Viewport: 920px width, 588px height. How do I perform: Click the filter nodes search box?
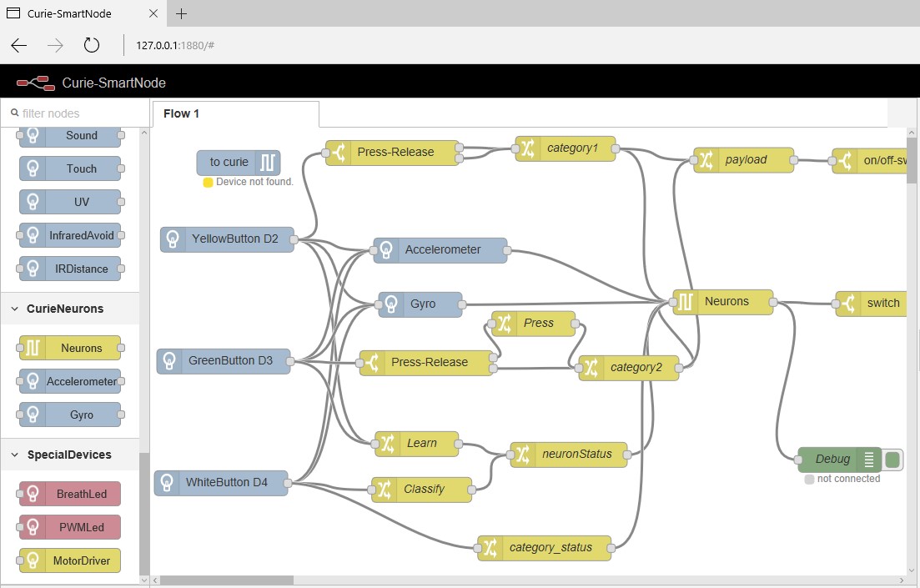(75, 113)
